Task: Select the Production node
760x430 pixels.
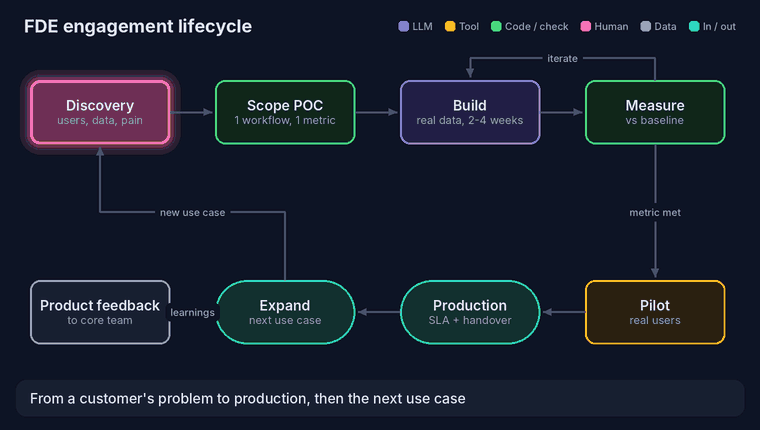Action: coord(470,312)
